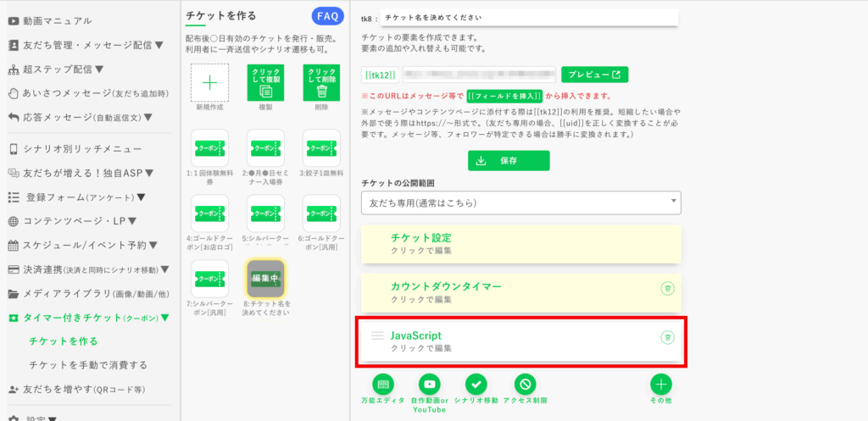
Task: Expand スケジュール/イベント予約 menu
Action: [x=83, y=245]
